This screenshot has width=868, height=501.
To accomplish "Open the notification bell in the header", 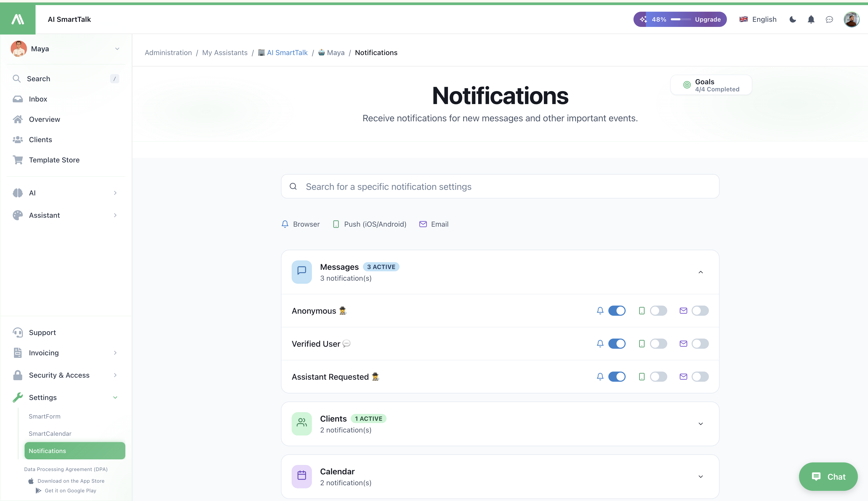I will tap(811, 19).
